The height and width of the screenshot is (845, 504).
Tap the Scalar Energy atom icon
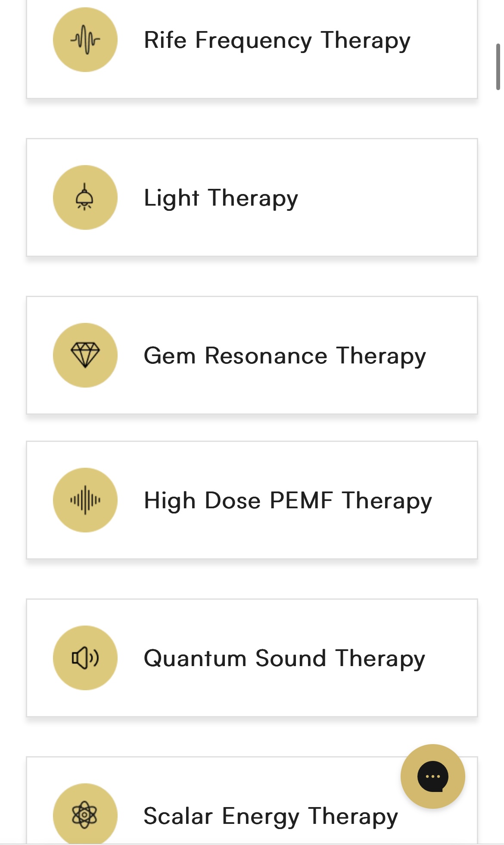pos(85,815)
